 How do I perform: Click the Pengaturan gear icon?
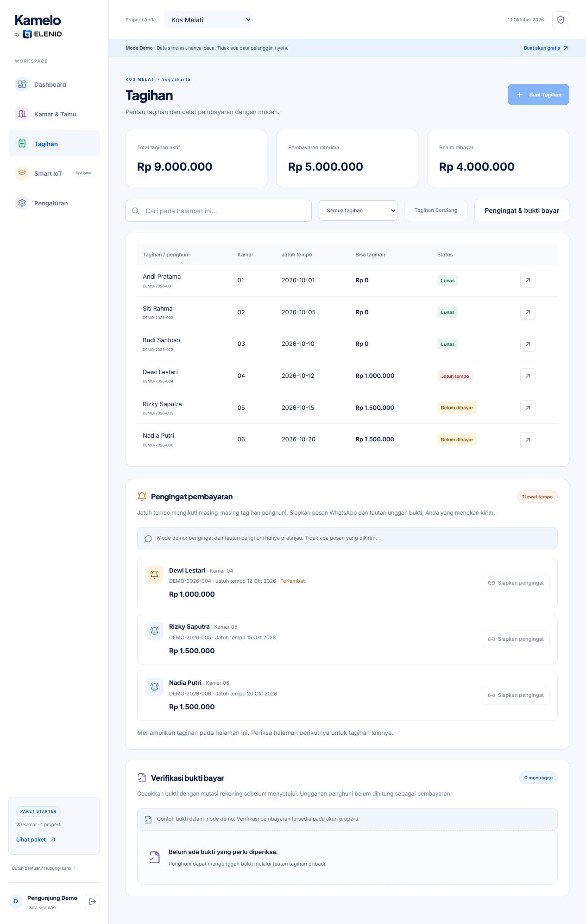coord(22,203)
